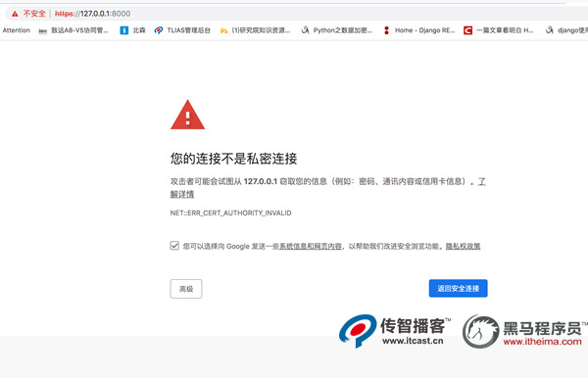Focus the address bar URL 127.0.0.1:8000
Screen dimensions: 588x378
pos(93,14)
